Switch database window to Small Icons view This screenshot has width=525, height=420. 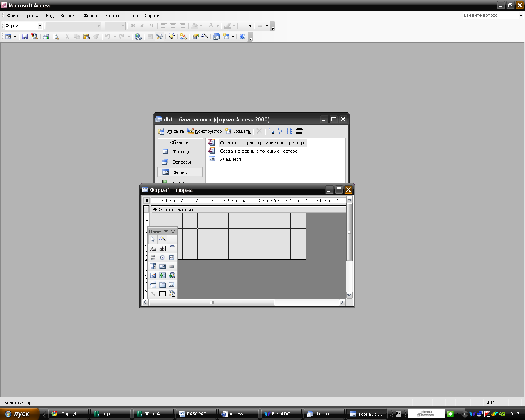coord(281,131)
